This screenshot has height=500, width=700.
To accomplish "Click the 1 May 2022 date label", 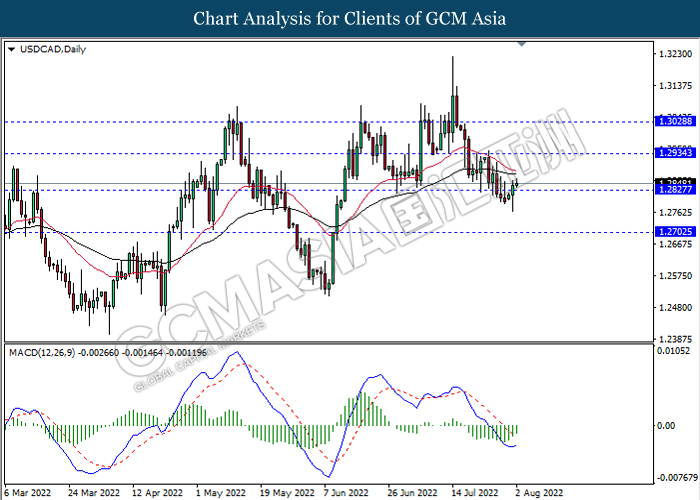I will pos(221,493).
